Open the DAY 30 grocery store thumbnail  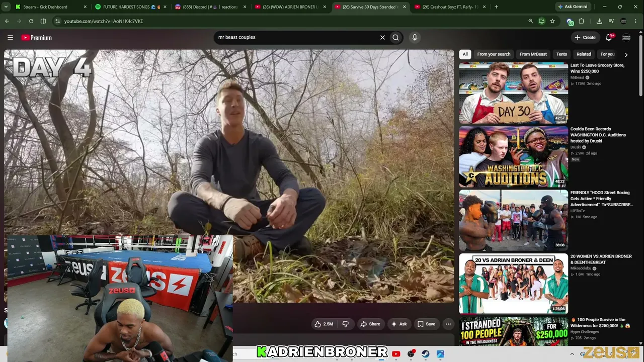pos(514,93)
